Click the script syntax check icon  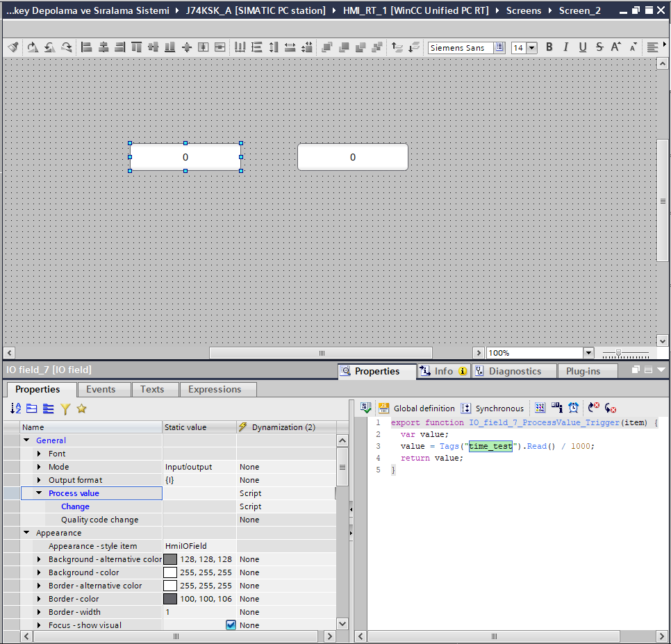point(366,408)
